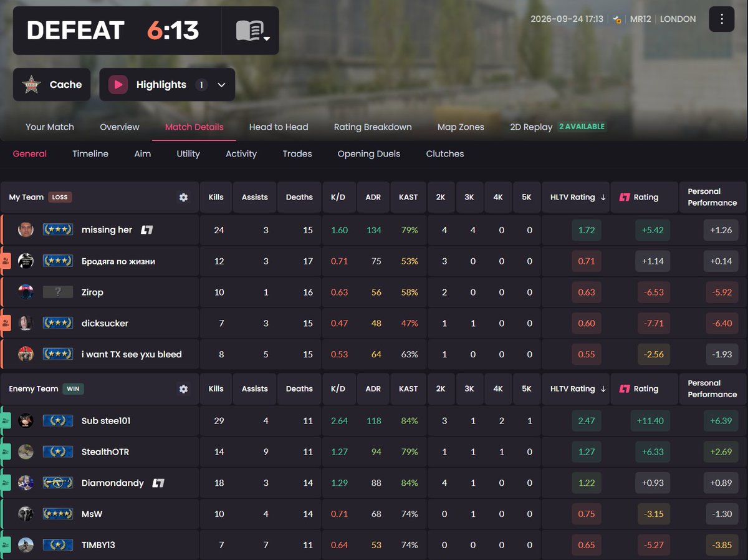Click the matchmaking source icon beside the date
Viewport: 748px width, 560px height.
point(616,19)
